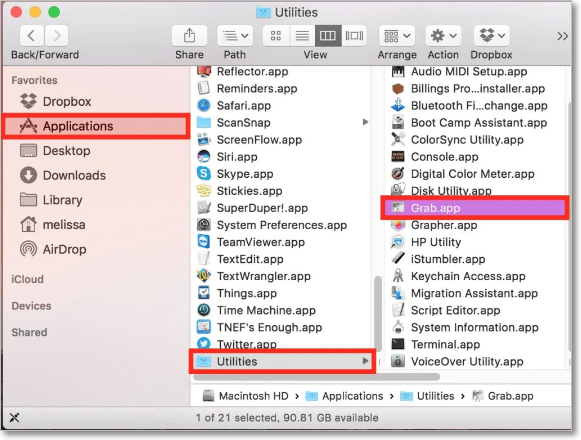This screenshot has height=440, width=581.
Task: Select the Terminal.app icon
Action: [x=398, y=344]
